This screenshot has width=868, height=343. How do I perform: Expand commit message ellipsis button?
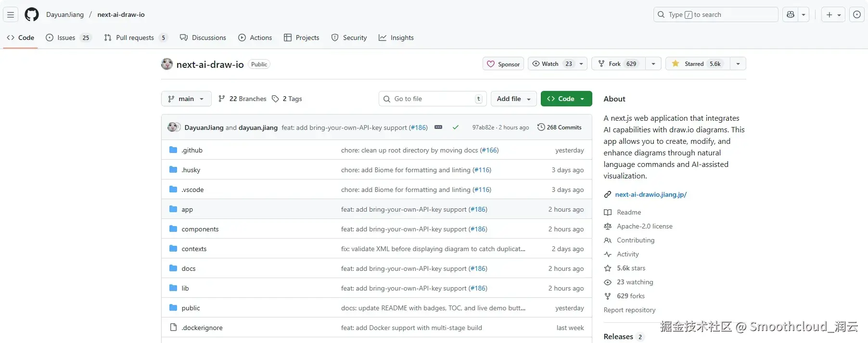click(x=438, y=127)
